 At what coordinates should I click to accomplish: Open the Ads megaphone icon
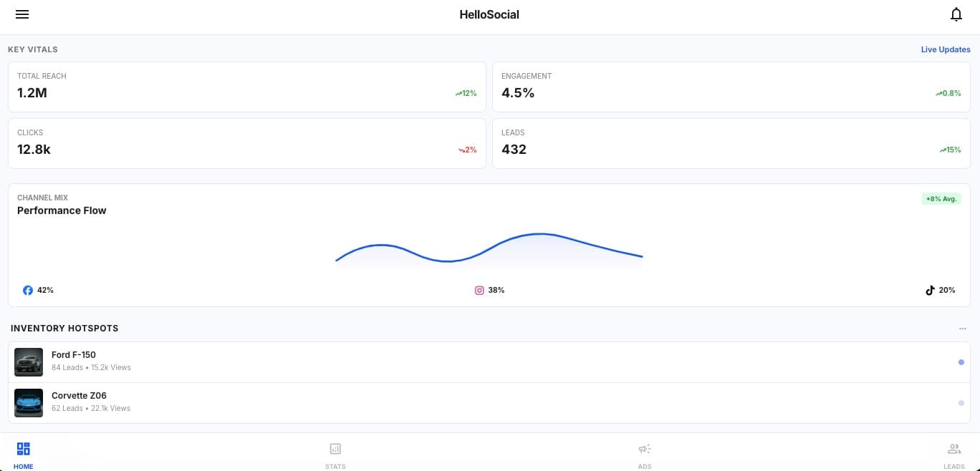pyautogui.click(x=644, y=449)
